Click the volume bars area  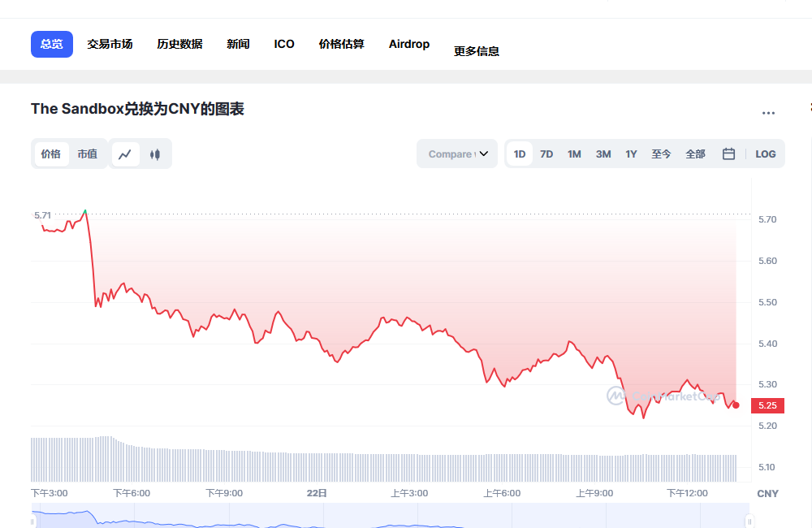pos(383,460)
